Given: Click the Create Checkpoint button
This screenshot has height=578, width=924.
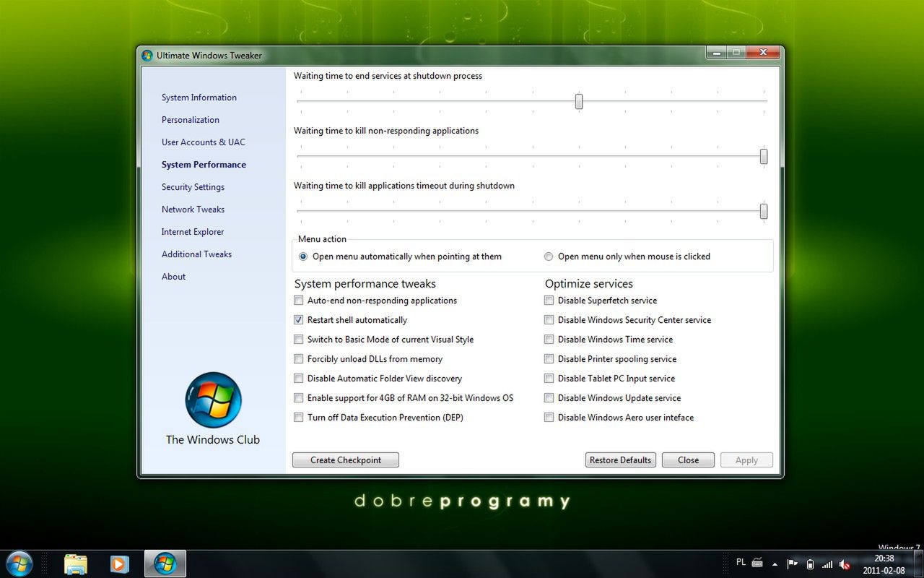Looking at the screenshot, I should tap(345, 460).
